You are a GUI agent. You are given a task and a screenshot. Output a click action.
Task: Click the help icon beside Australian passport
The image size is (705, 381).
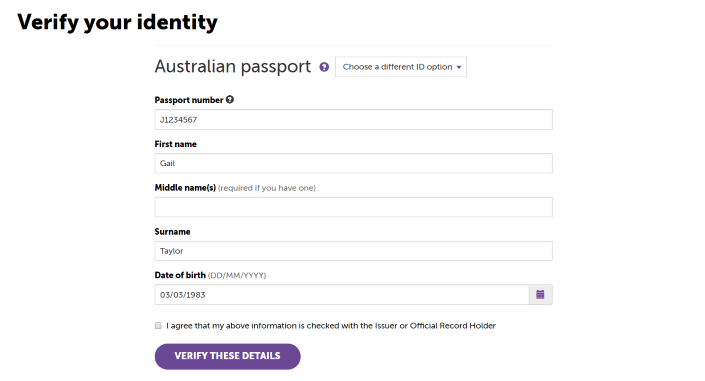[x=324, y=67]
